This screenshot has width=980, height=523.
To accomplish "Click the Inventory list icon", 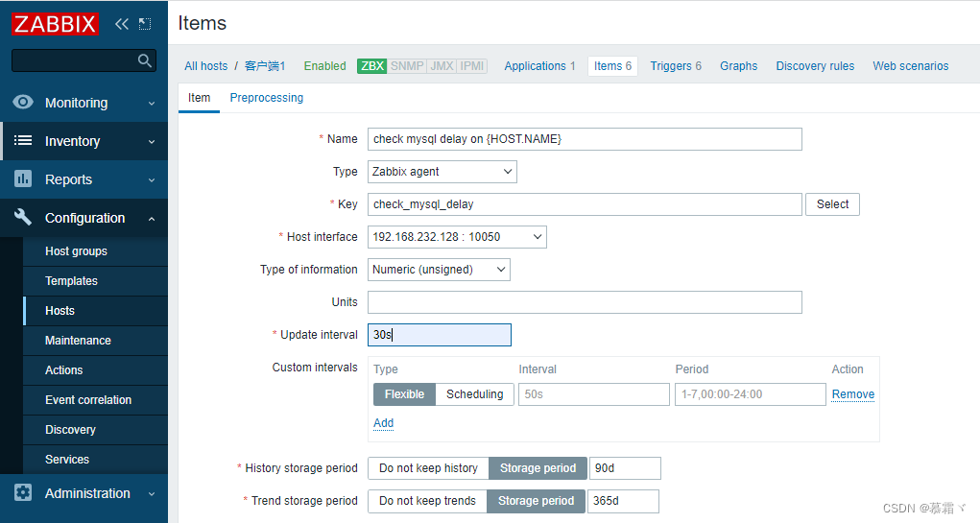I will (x=23, y=141).
